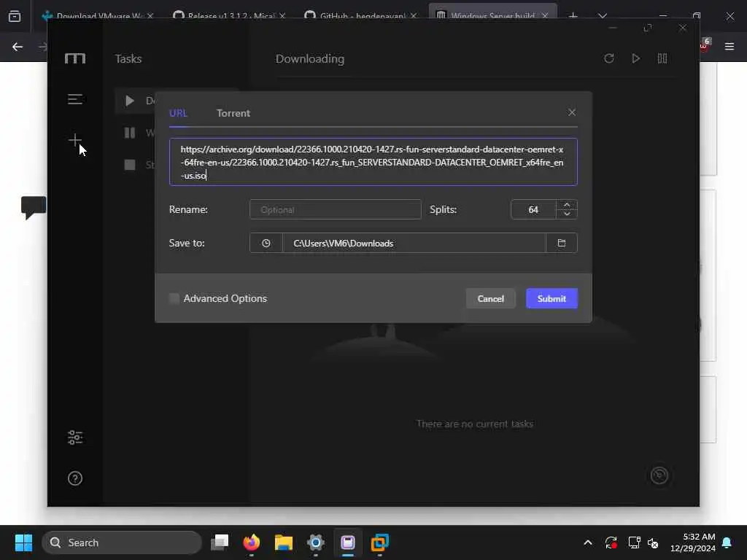
Task: Open the Windows Start menu
Action: [23, 542]
